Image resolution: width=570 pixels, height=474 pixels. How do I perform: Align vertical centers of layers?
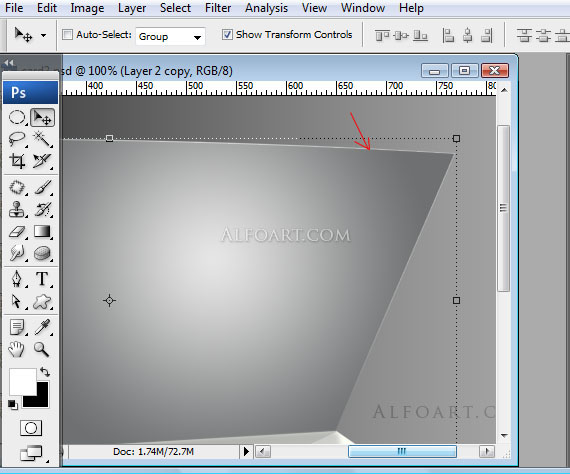(401, 35)
